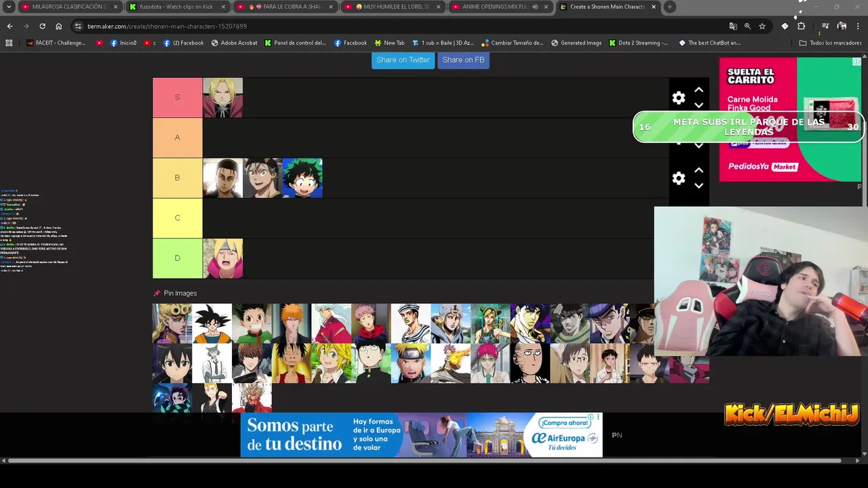Viewport: 868px width, 488px height.
Task: Open ad info icon on AirEuropa banner
Action: (591, 417)
